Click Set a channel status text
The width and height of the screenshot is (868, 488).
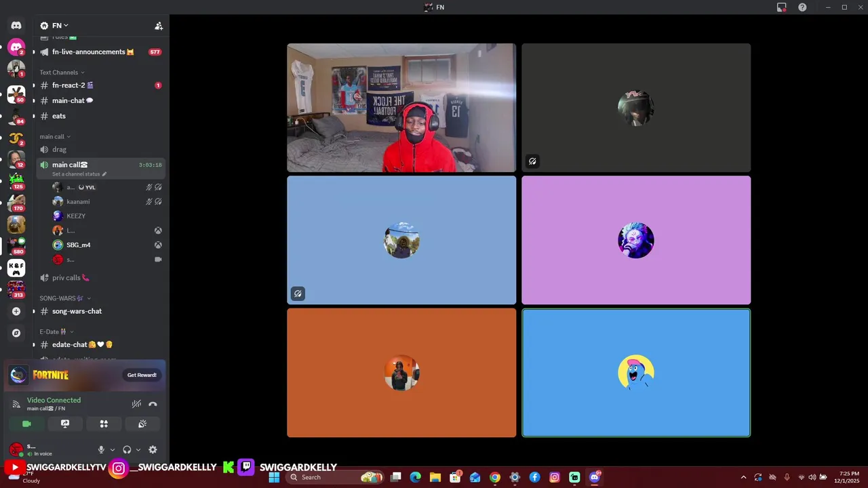click(x=76, y=174)
